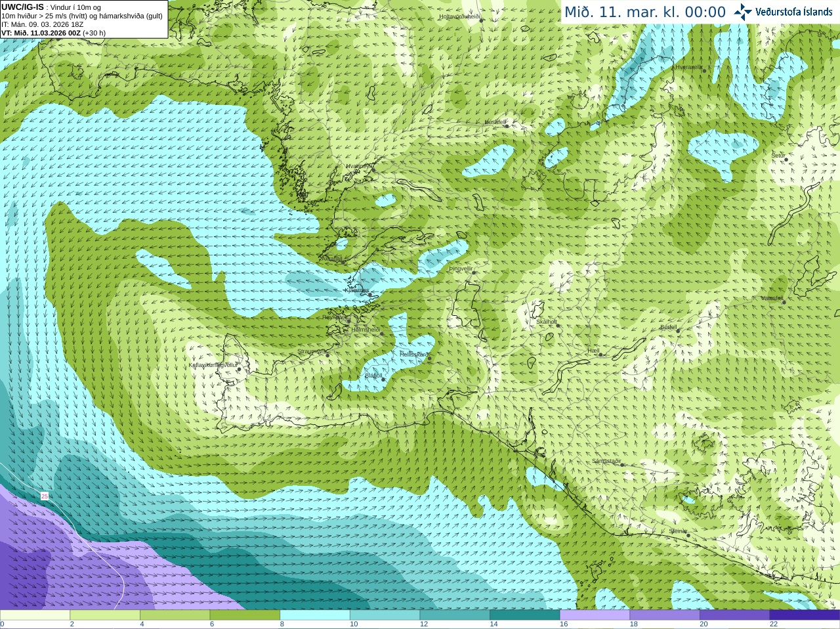Click the 12–14 m/s teal legend swatch
The image size is (840, 629).
pyautogui.click(x=455, y=615)
